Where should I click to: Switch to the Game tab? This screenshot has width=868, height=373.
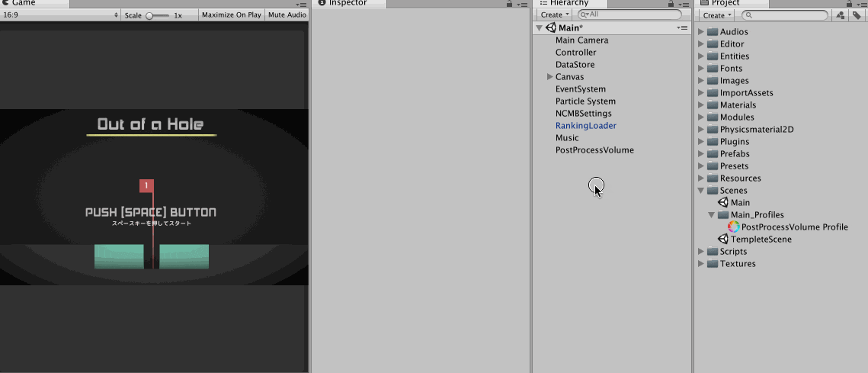click(x=34, y=4)
